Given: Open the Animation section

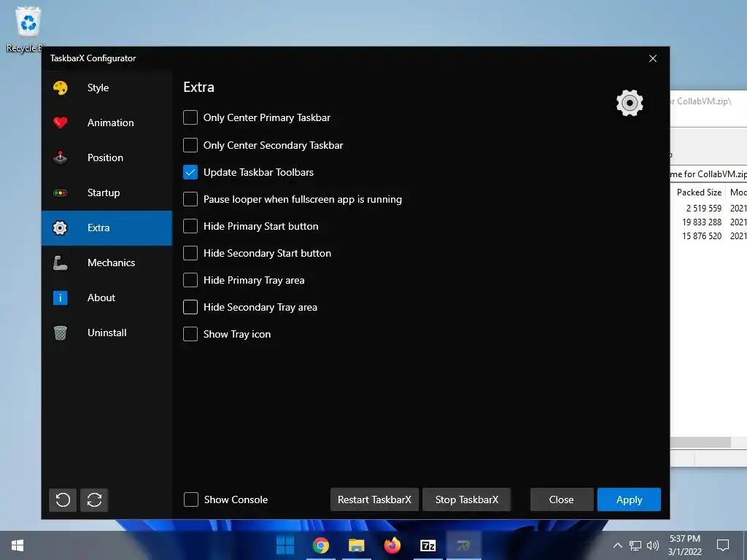Looking at the screenshot, I should (107, 122).
